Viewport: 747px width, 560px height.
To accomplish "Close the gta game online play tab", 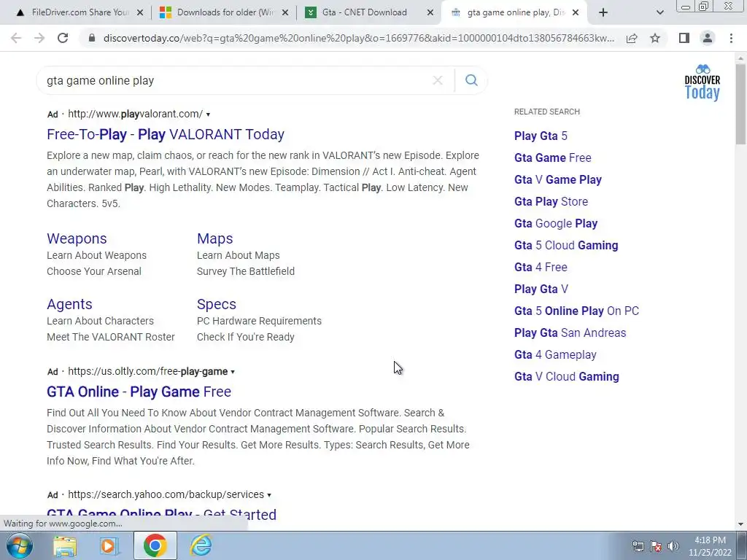I will (576, 13).
